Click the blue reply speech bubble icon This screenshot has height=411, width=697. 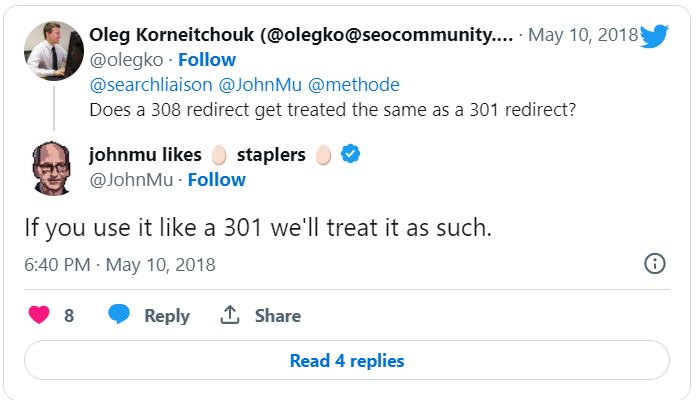tap(119, 315)
